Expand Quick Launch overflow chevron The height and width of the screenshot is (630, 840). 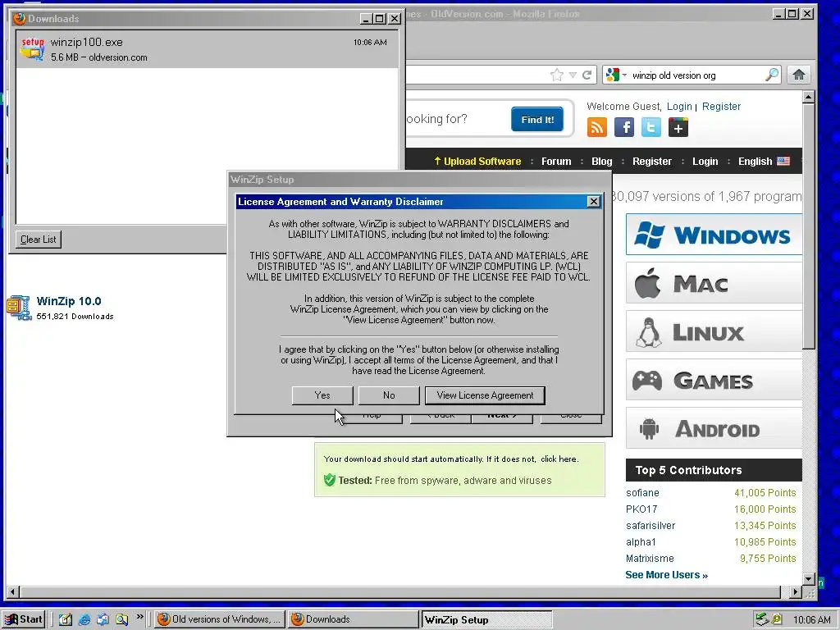click(x=139, y=617)
